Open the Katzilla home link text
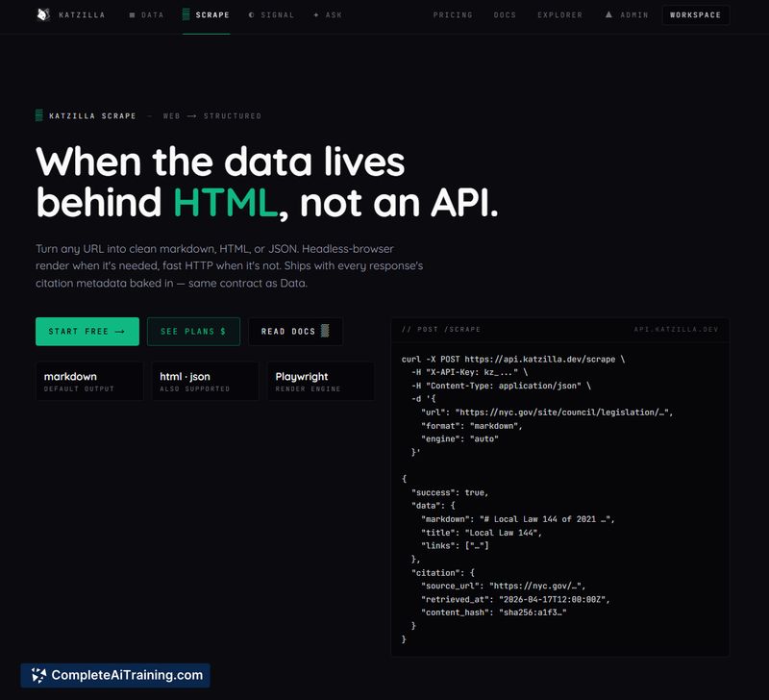 pyautogui.click(x=82, y=15)
